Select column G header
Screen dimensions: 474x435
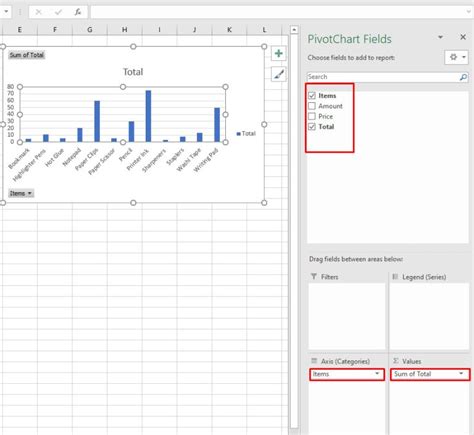pos(90,30)
